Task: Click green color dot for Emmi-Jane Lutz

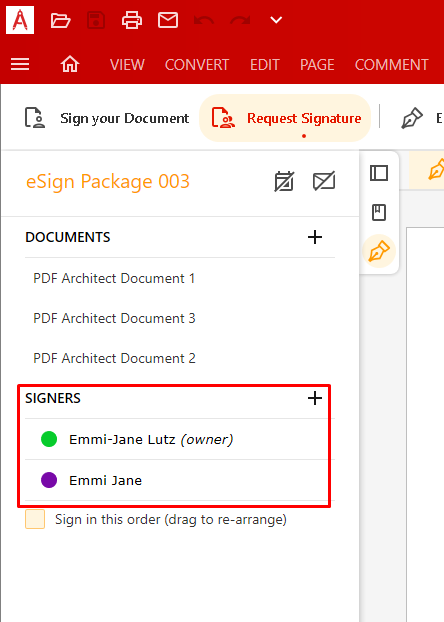Action: click(49, 439)
